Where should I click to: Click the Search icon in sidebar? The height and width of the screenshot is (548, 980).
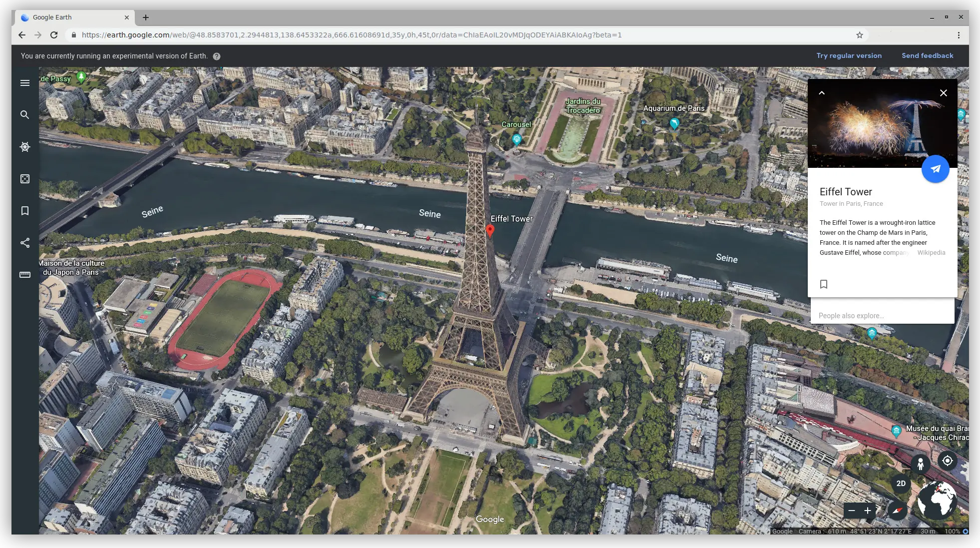[24, 114]
